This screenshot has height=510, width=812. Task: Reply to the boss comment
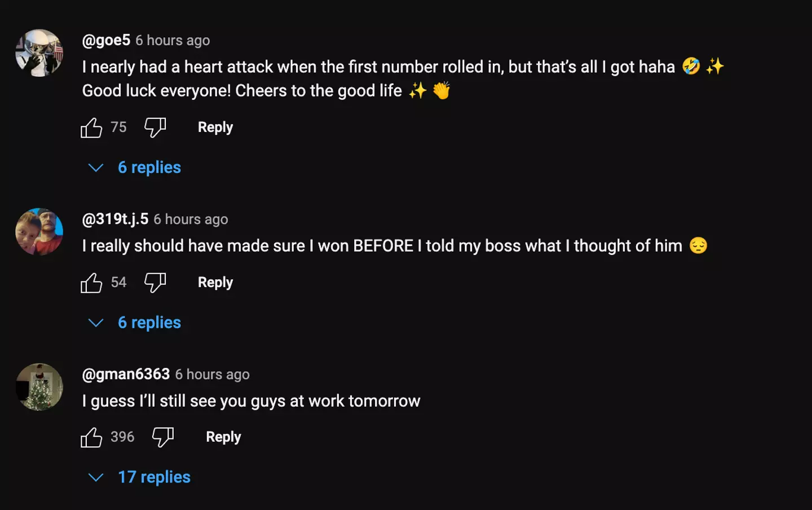(215, 283)
